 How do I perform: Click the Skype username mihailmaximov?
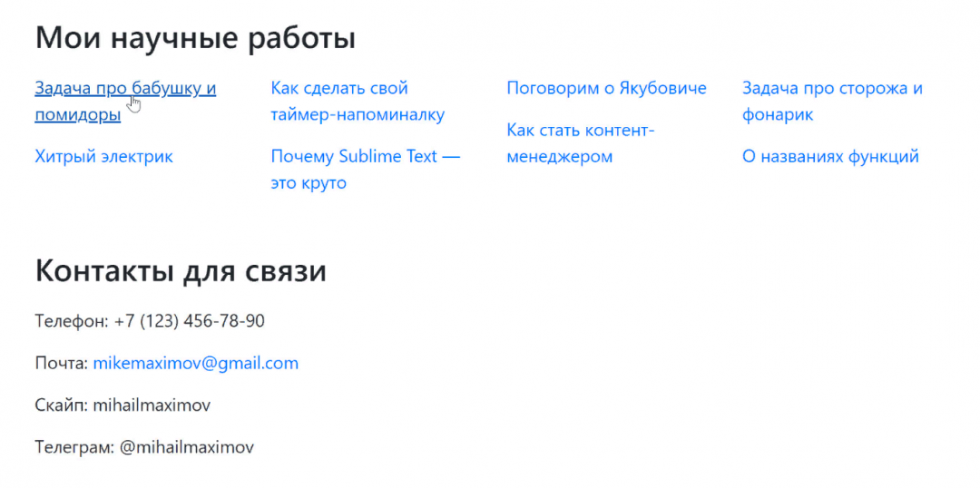tap(152, 405)
